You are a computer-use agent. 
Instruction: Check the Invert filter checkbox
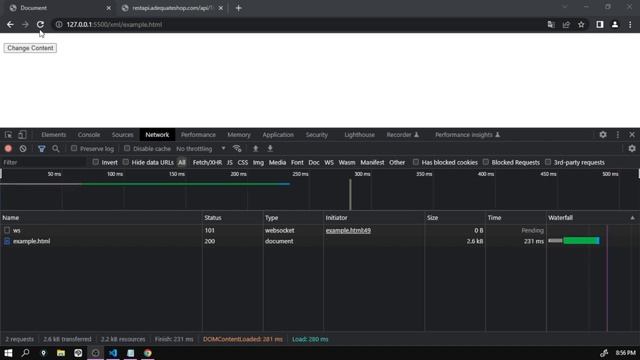96,162
